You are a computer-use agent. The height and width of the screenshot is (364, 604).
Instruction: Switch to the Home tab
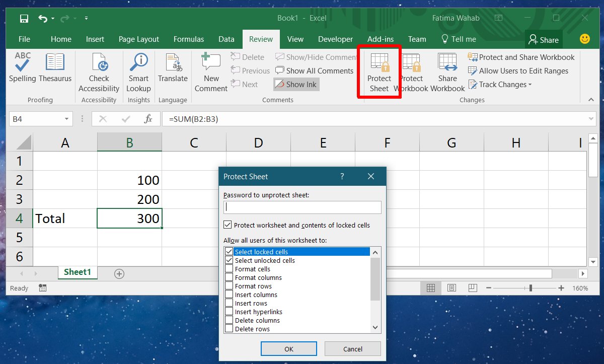[61, 39]
